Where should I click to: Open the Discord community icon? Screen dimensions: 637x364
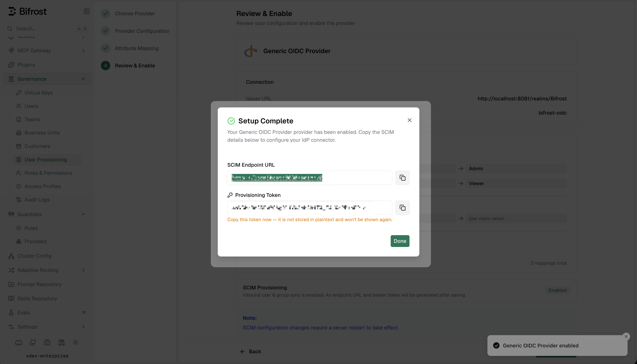(x=19, y=343)
